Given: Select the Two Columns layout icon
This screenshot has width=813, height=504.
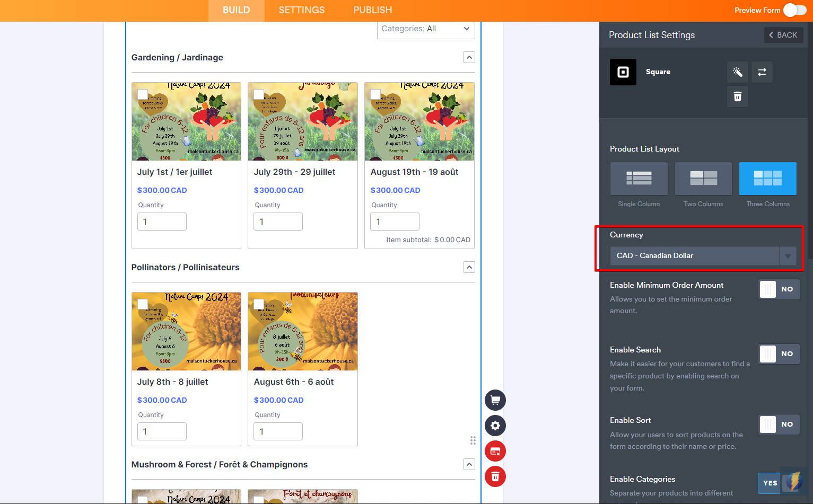Looking at the screenshot, I should point(704,179).
